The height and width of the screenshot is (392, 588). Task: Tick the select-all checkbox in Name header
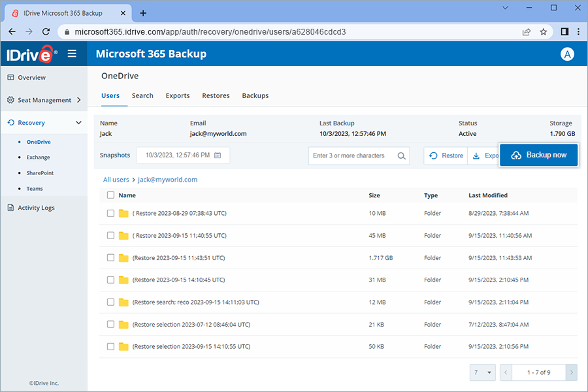[110, 195]
